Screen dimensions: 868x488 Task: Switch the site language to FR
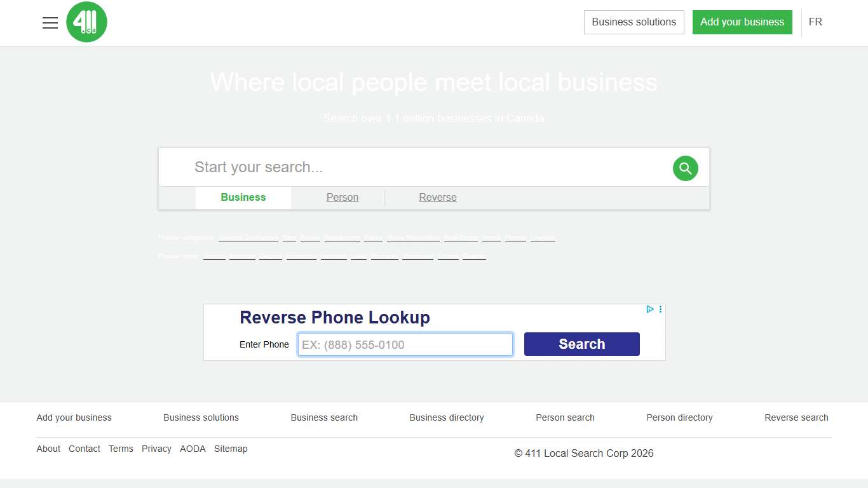(x=815, y=22)
